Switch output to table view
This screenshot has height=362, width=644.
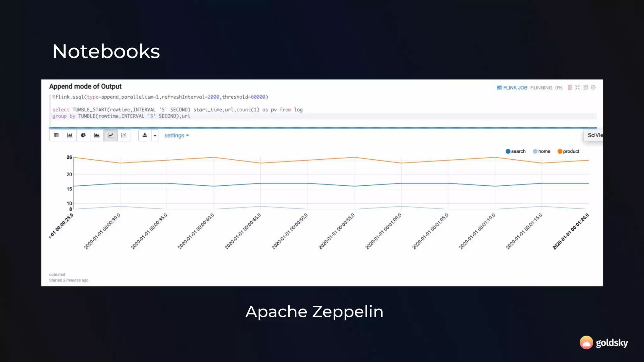point(56,135)
